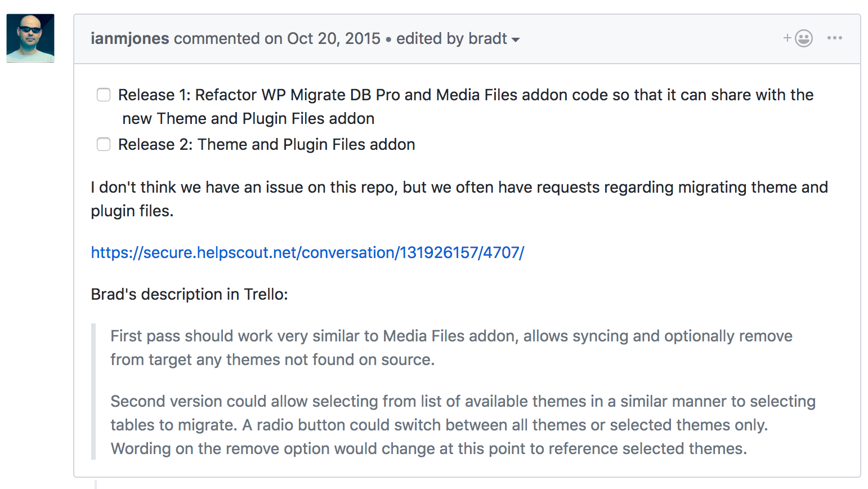The image size is (868, 489).
Task: Tick the Release 2 Theme and Plugin checkbox
Action: point(104,144)
